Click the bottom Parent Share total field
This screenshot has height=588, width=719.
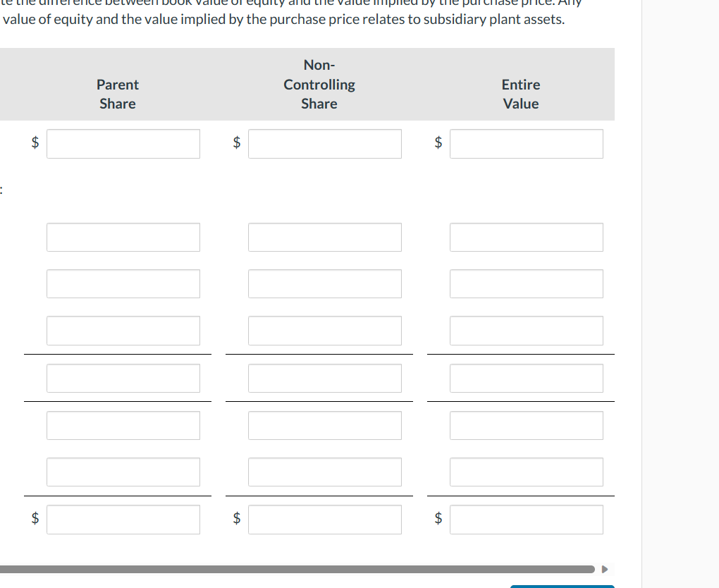point(123,519)
